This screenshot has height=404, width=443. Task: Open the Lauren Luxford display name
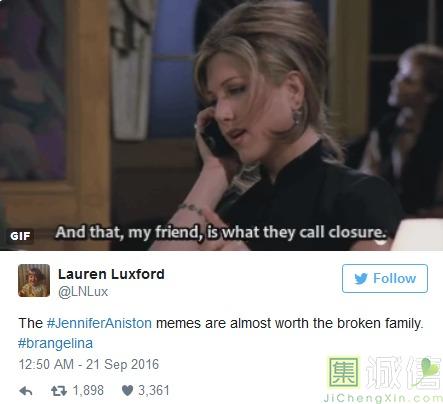point(111,274)
